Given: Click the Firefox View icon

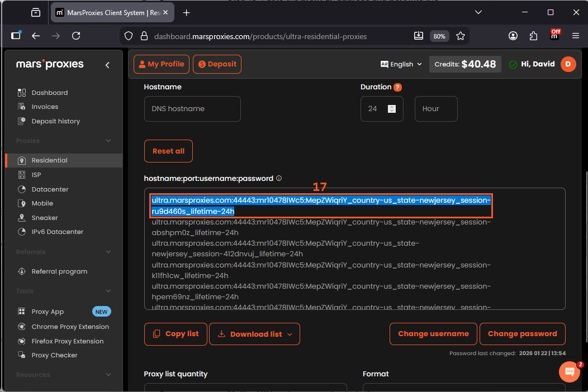Looking at the screenshot, I should click(36, 13).
